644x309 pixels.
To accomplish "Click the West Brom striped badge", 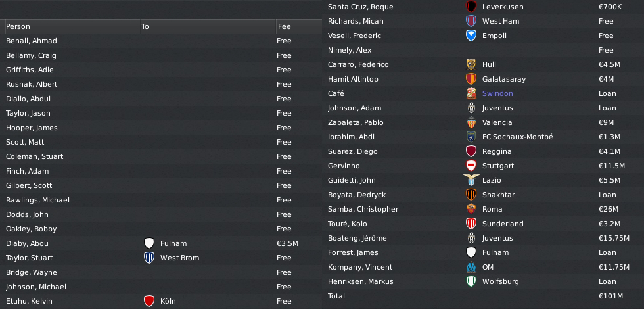I will pyautogui.click(x=149, y=258).
